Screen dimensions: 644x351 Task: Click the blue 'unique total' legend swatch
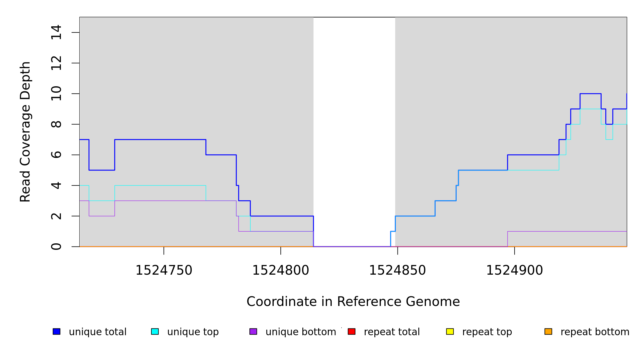pyautogui.click(x=56, y=331)
